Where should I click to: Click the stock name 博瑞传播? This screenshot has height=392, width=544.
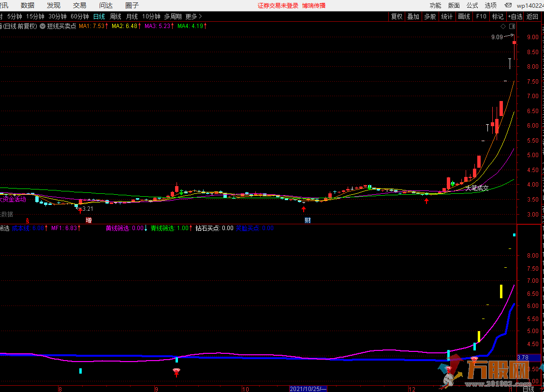coord(314,5)
